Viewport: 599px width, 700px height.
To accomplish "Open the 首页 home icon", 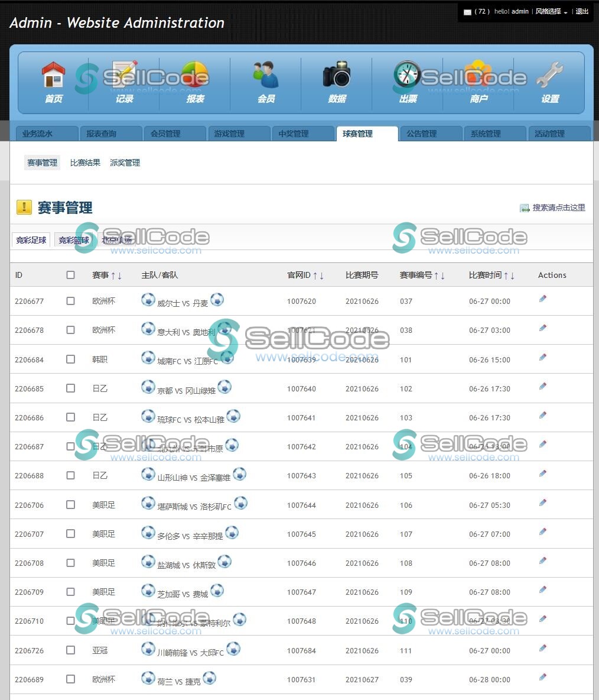I will [x=53, y=74].
